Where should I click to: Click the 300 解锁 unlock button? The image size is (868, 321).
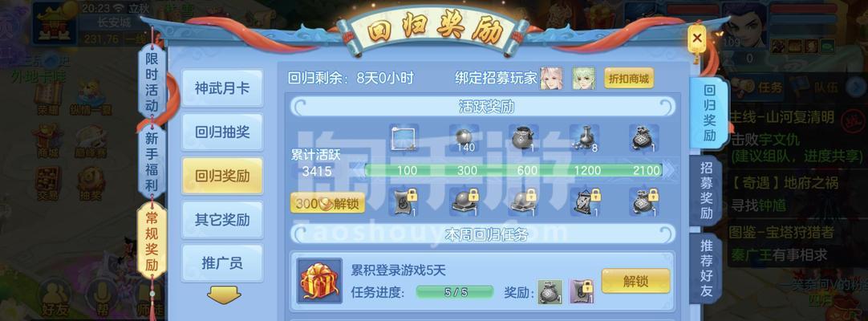click(328, 203)
